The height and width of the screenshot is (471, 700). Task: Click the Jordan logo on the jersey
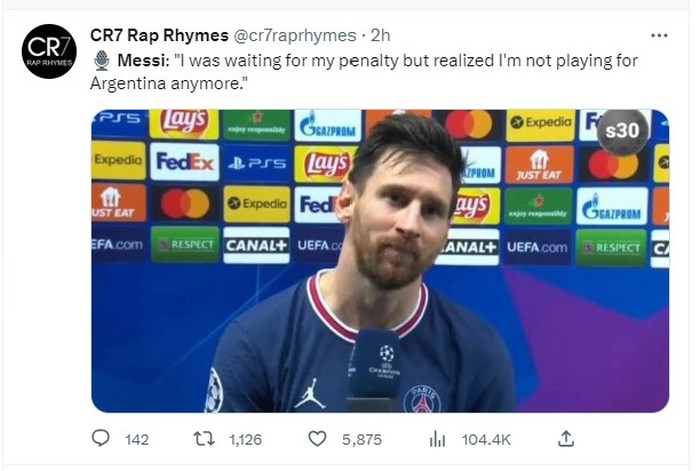pos(309,393)
